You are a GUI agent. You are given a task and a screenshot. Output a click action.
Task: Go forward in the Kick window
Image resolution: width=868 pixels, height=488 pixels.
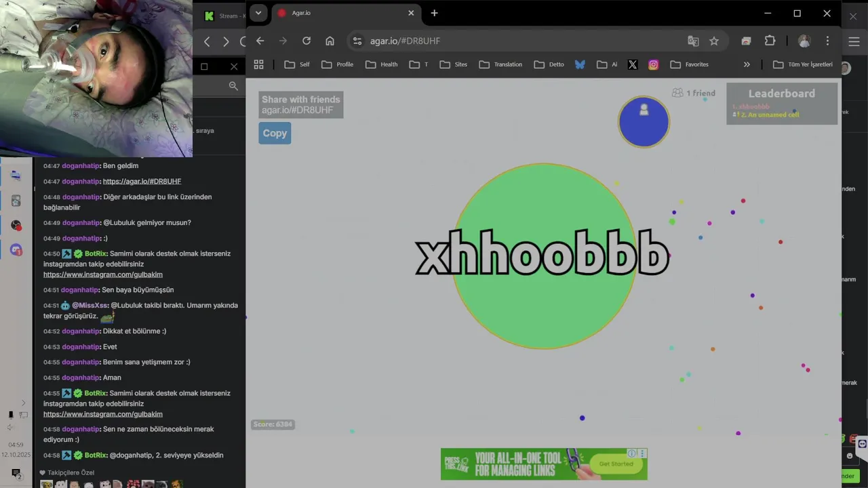pos(226,41)
